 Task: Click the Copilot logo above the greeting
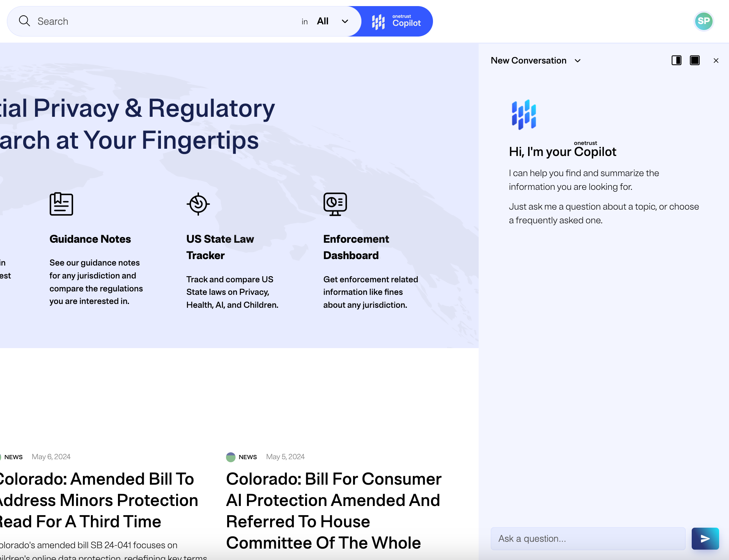click(x=524, y=114)
